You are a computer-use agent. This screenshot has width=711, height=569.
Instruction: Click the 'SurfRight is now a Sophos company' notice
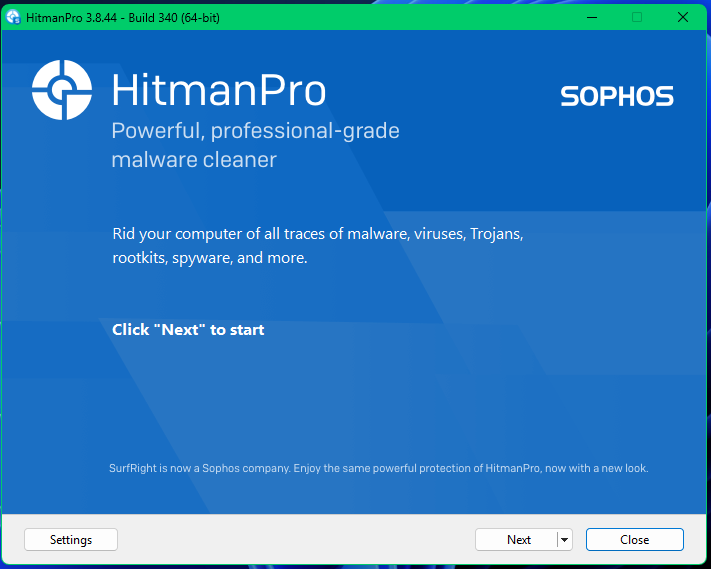point(379,468)
